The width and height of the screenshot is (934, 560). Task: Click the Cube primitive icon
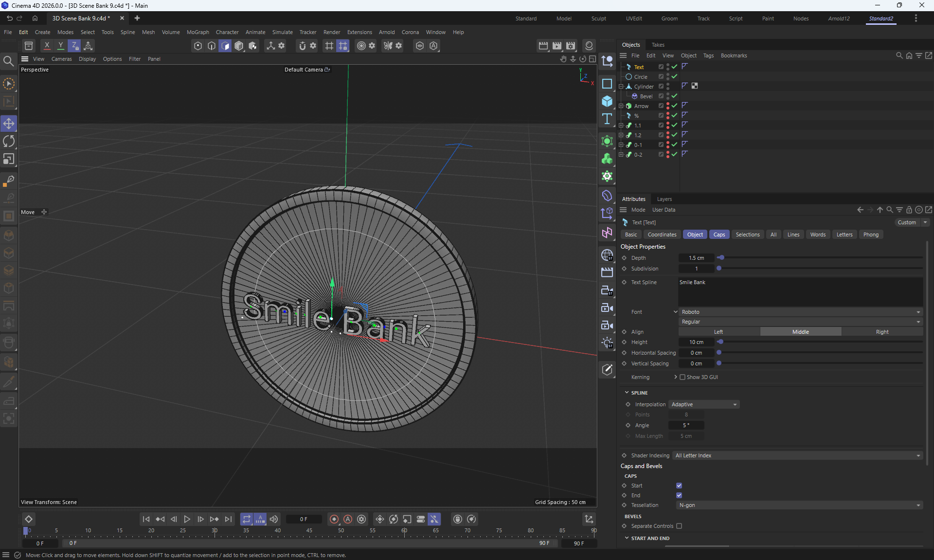[607, 101]
